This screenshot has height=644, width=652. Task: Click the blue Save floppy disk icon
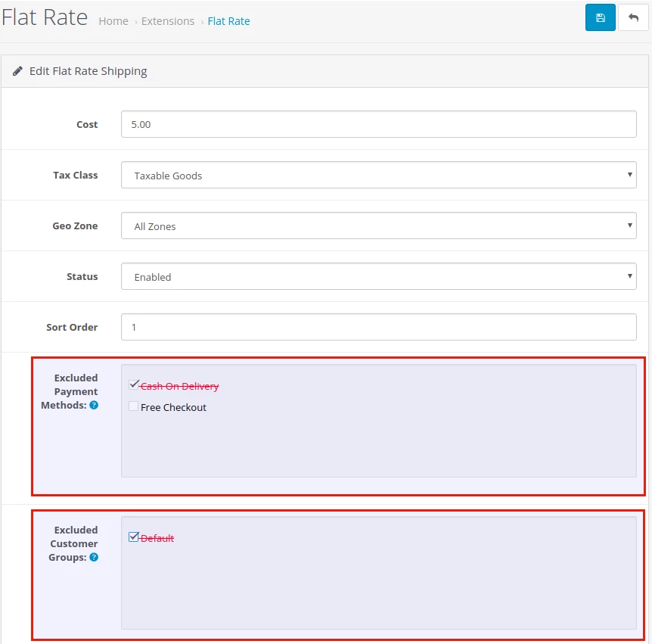[x=600, y=17]
